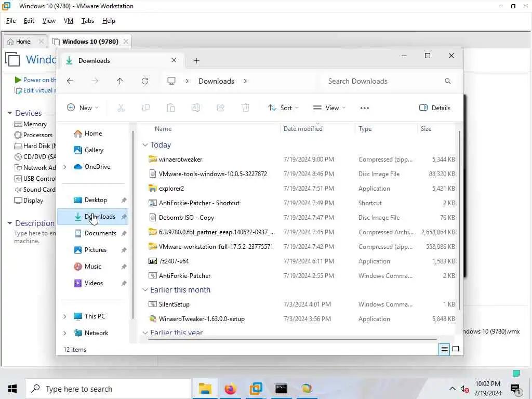Collapse the Today group
Image resolution: width=532 pixels, height=399 pixels.
145,145
